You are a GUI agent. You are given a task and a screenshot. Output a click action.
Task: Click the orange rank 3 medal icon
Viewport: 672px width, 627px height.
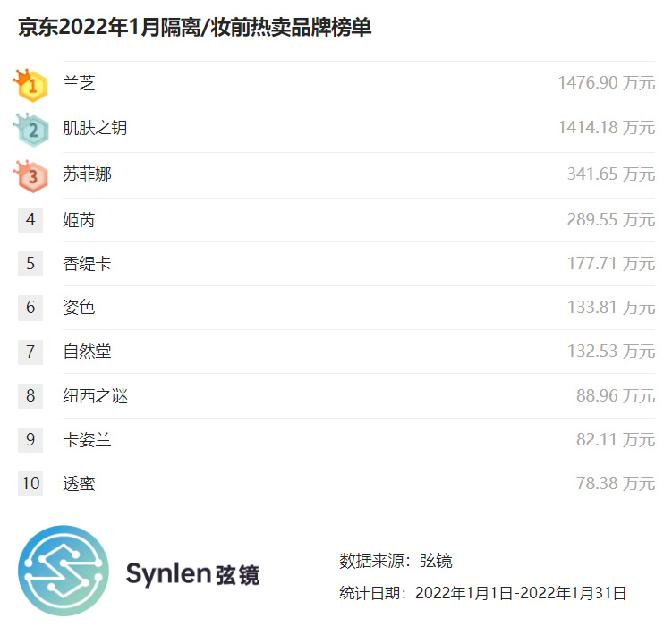30,176
